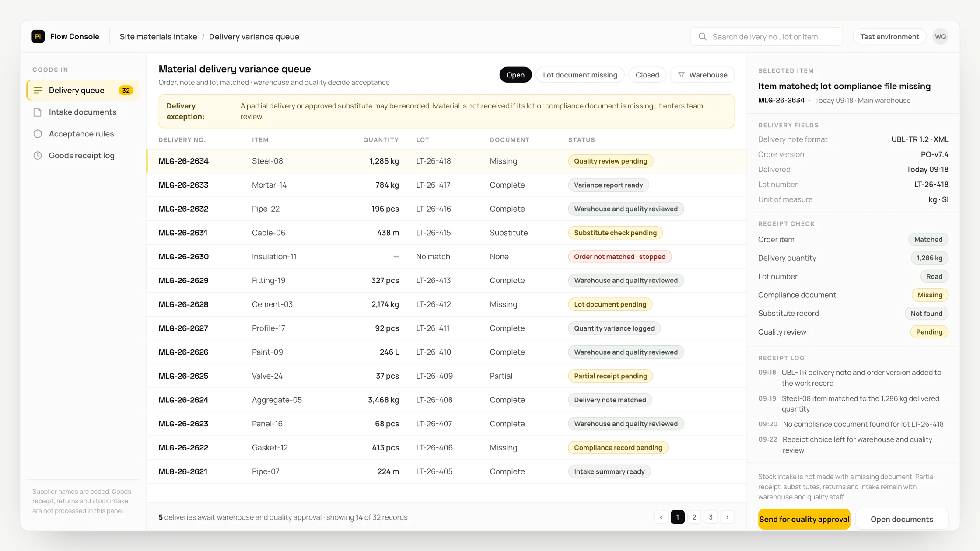Click Lot document pending status badge

pyautogui.click(x=610, y=304)
